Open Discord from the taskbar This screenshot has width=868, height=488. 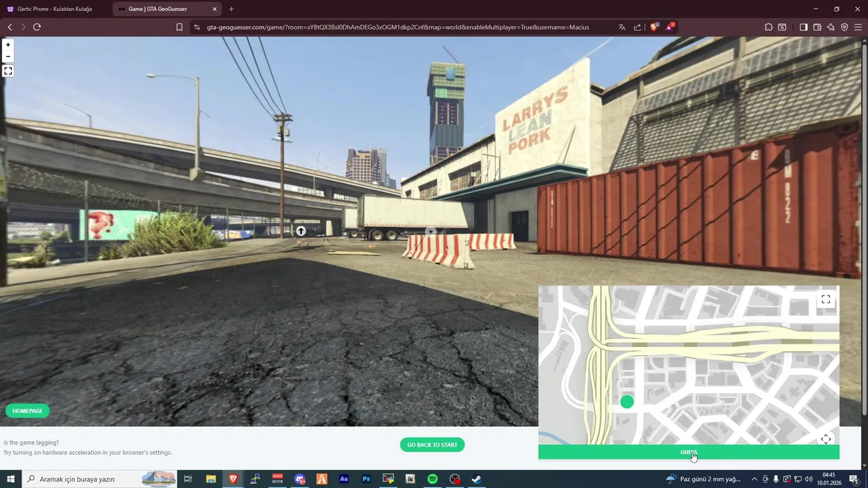[x=300, y=479]
